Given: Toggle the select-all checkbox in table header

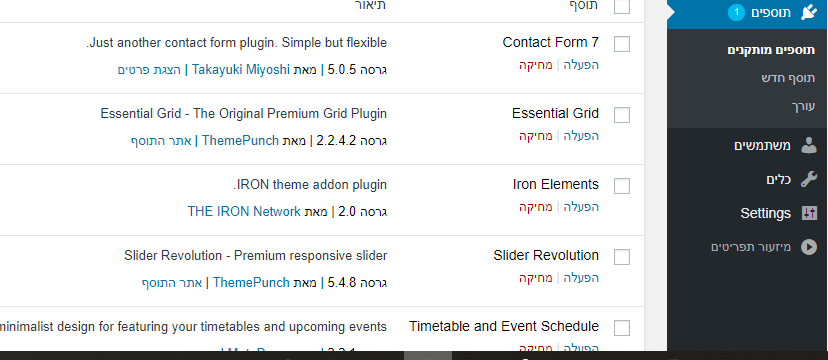Looking at the screenshot, I should coord(622,6).
